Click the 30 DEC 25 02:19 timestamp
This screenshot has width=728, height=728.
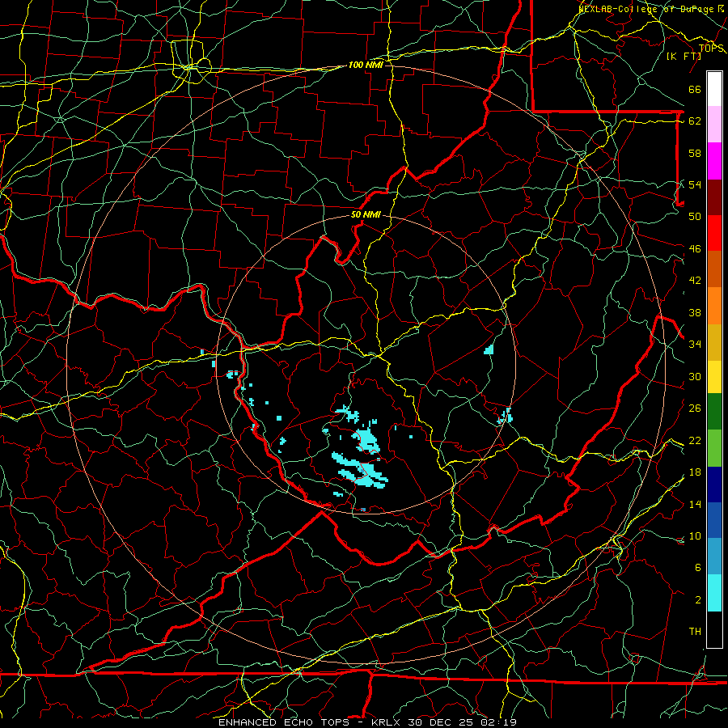(463, 722)
